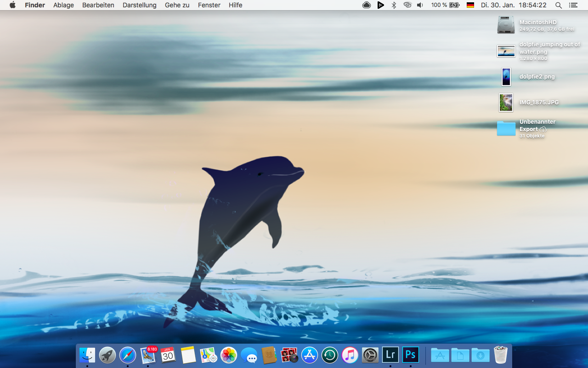
Task: Open the Photos app in dock
Action: tap(229, 355)
